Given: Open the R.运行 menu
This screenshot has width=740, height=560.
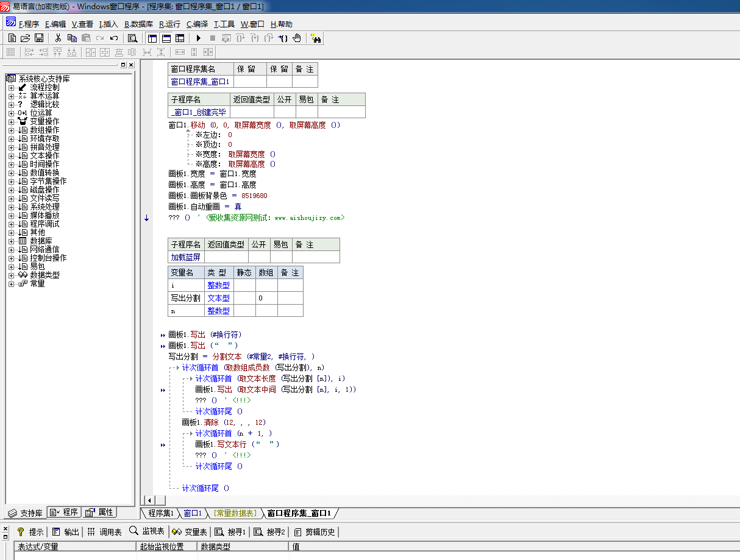Looking at the screenshot, I should pos(169,24).
